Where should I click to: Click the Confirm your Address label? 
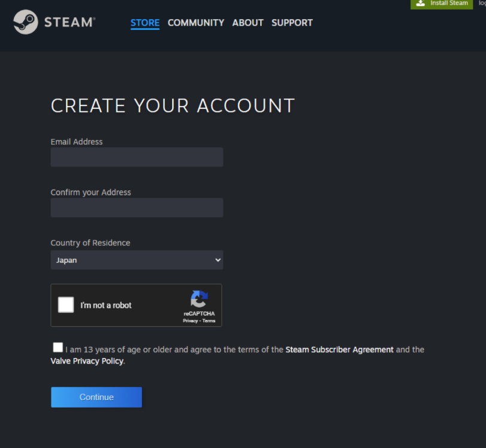(x=91, y=192)
